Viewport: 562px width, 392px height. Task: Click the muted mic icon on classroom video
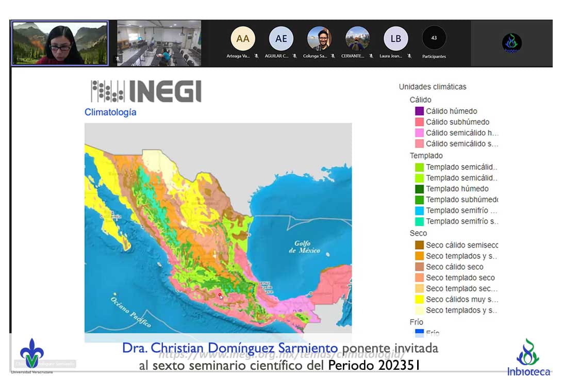118,59
